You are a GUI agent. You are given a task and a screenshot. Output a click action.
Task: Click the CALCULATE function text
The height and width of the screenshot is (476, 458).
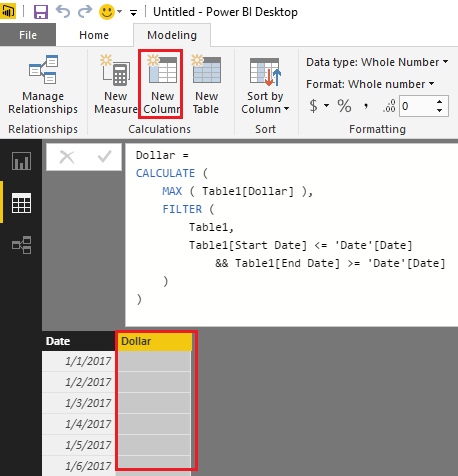coord(165,173)
